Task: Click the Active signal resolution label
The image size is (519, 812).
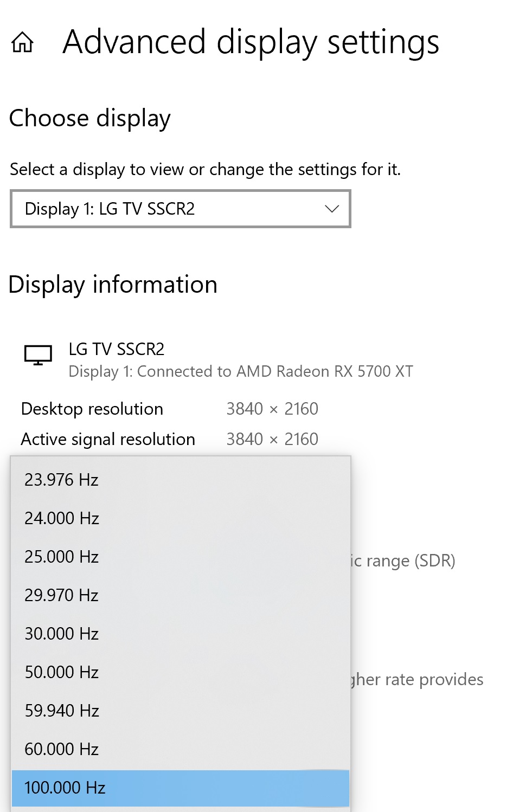Action: (x=108, y=439)
